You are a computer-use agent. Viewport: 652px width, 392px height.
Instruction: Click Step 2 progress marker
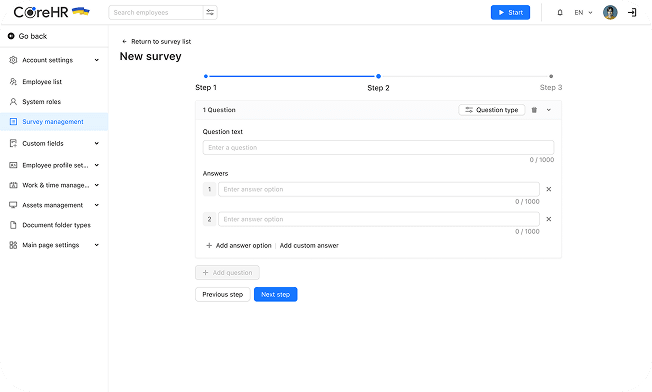[x=378, y=76]
